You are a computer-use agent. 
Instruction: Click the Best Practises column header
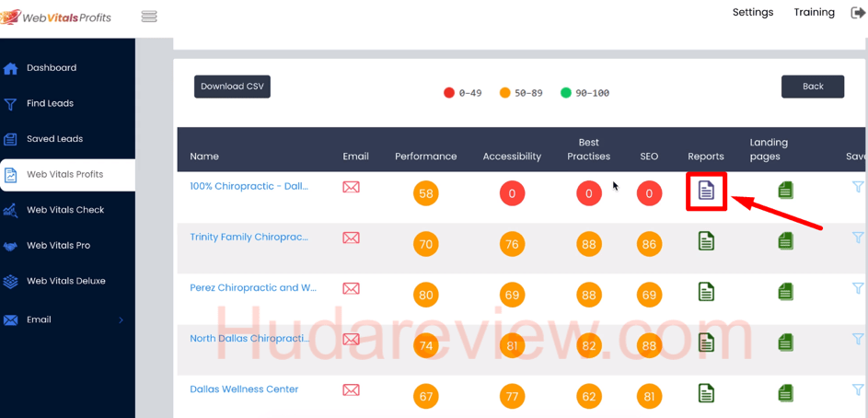coord(588,149)
